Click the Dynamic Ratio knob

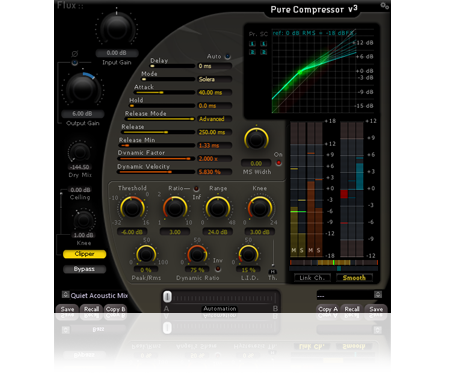[x=197, y=255]
